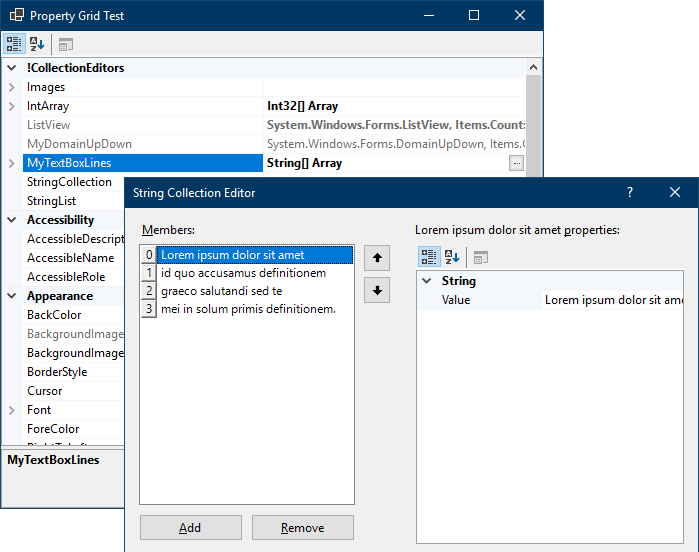This screenshot has height=552, width=699.
Task: Click the help question mark in String Collection Editor
Action: pyautogui.click(x=629, y=192)
